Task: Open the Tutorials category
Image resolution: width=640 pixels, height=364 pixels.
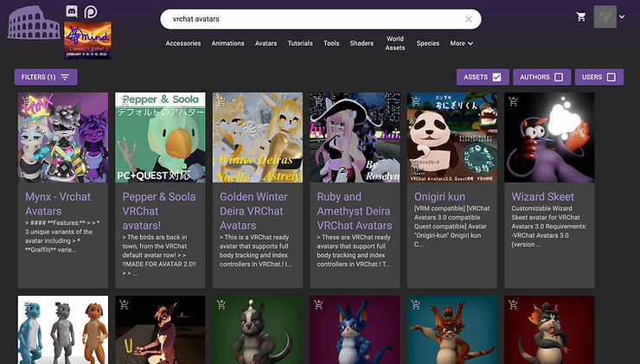Action: click(300, 43)
